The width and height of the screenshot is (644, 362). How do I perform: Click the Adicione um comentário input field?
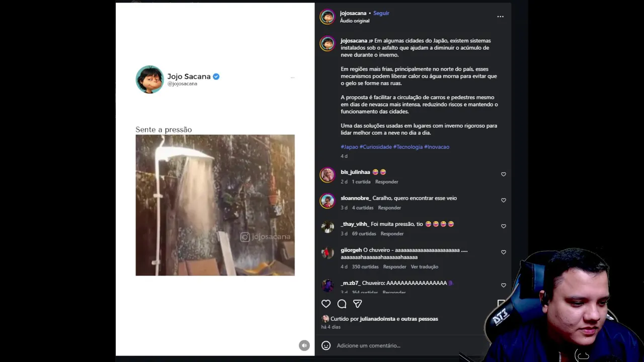coord(403,345)
